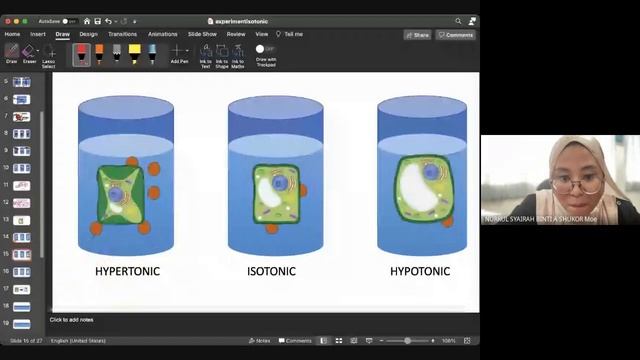Toggle Notes in the status bar

(x=260, y=340)
